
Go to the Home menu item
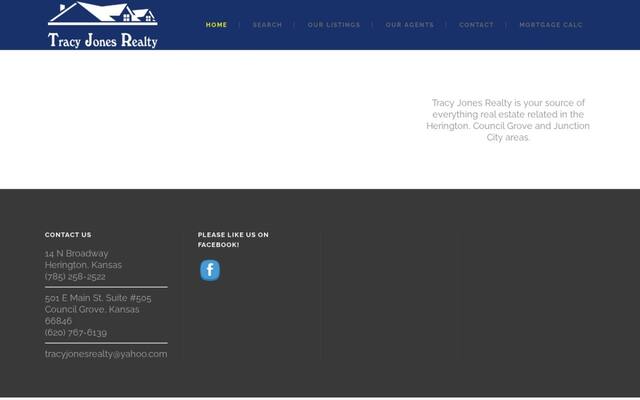pyautogui.click(x=216, y=25)
